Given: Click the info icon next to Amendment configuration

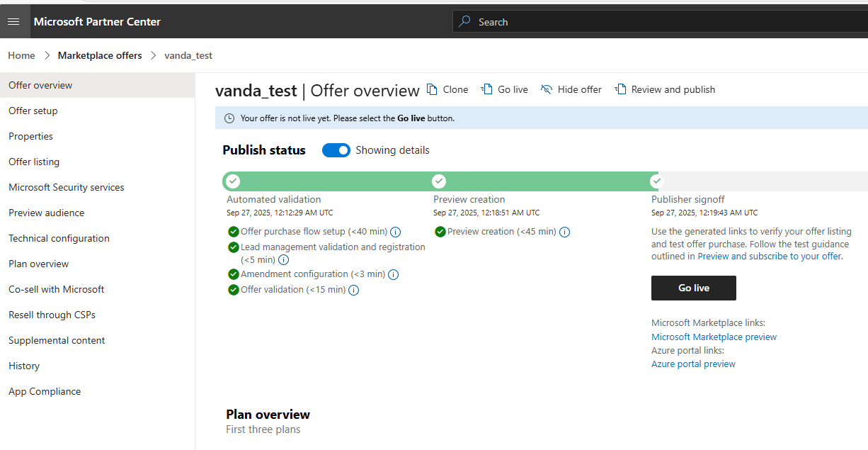Looking at the screenshot, I should (x=394, y=274).
